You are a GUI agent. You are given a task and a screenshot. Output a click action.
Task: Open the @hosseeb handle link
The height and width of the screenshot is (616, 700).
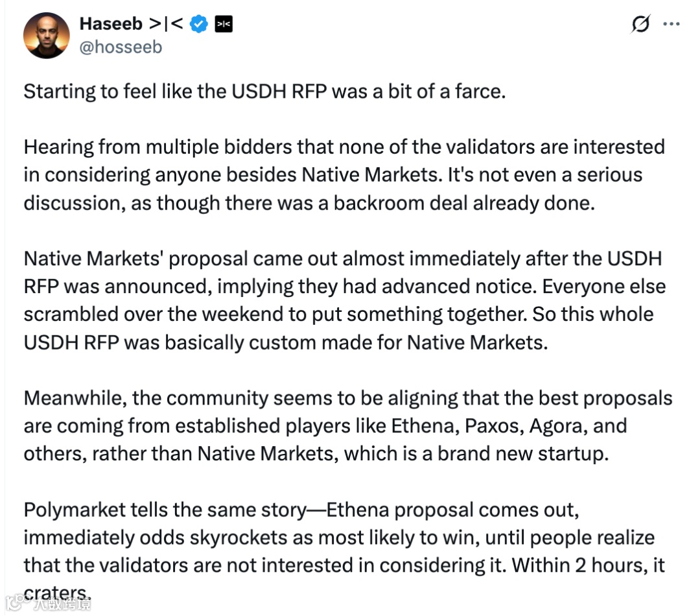pyautogui.click(x=121, y=47)
